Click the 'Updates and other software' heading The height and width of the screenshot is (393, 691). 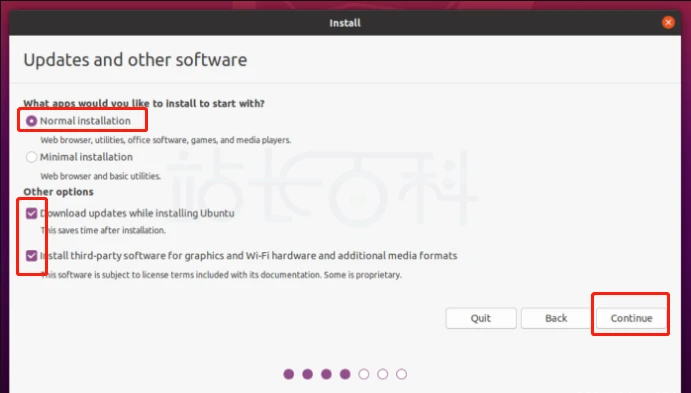point(135,60)
